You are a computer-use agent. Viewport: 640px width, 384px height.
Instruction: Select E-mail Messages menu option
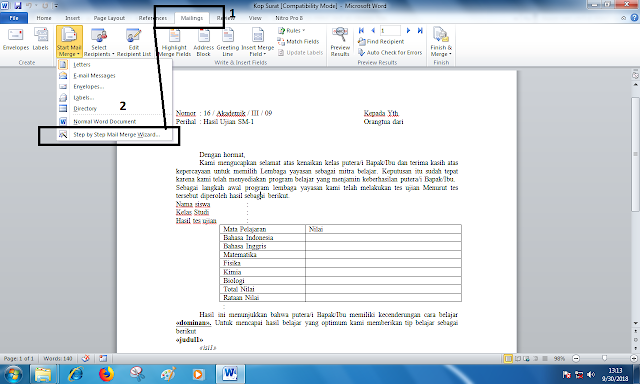pos(114,75)
